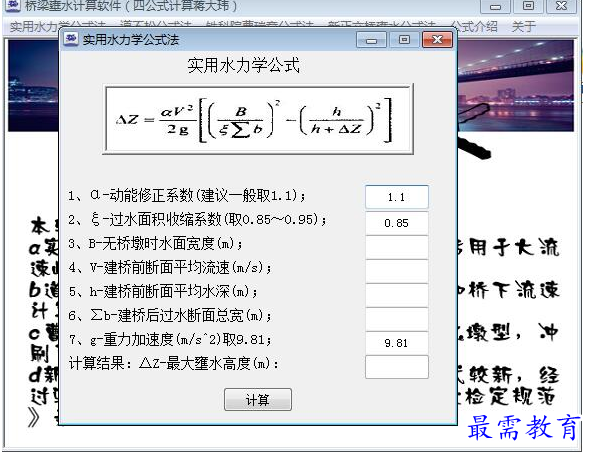Maximize the 桥梁壅水计算软件 main window
Image resolution: width=589 pixels, height=459 pixels.
point(528,6)
